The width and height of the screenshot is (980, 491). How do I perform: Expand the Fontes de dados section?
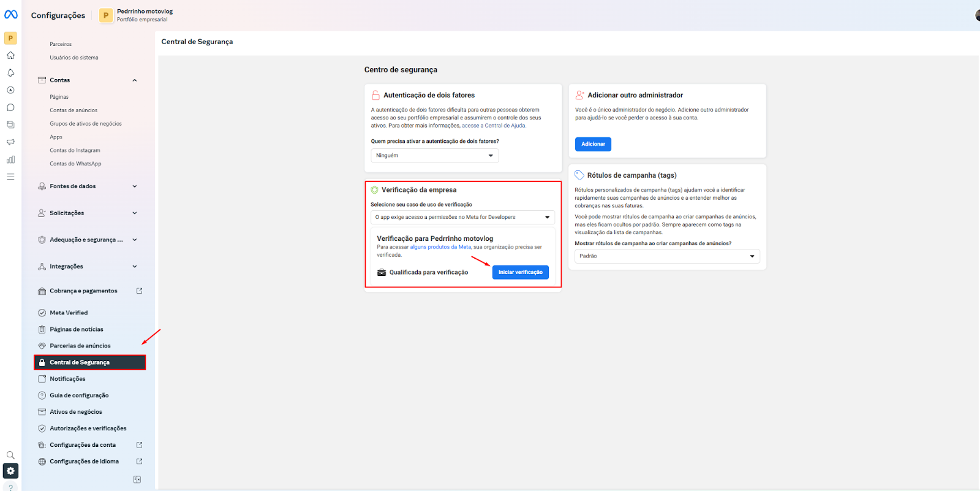[135, 186]
